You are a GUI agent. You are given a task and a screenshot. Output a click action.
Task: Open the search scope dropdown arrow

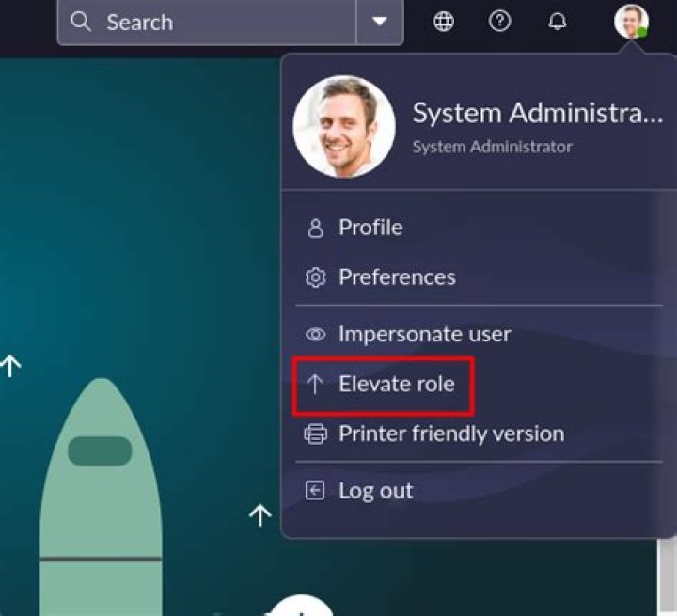point(380,22)
